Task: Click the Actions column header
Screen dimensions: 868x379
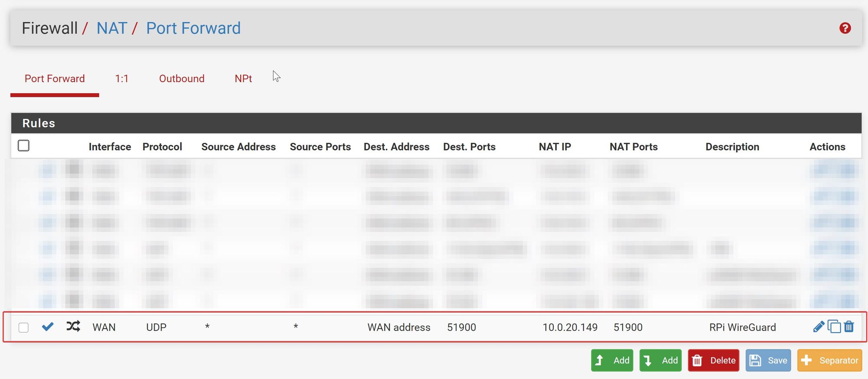Action: [827, 147]
